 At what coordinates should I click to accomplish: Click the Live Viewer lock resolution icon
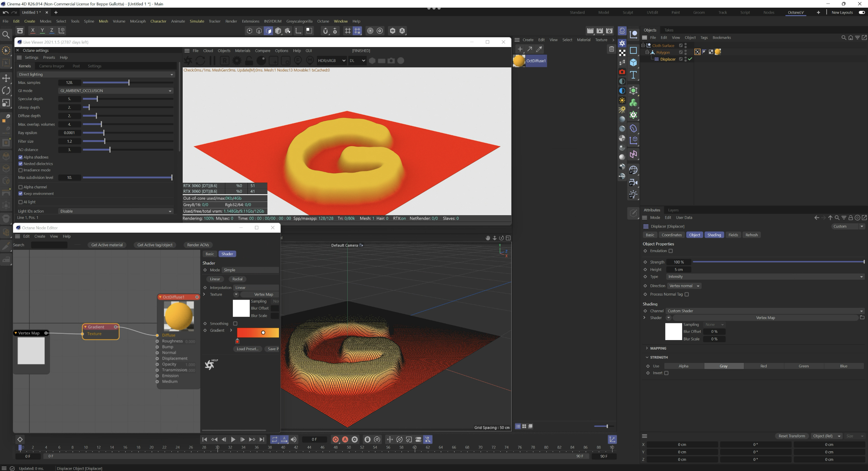249,61
